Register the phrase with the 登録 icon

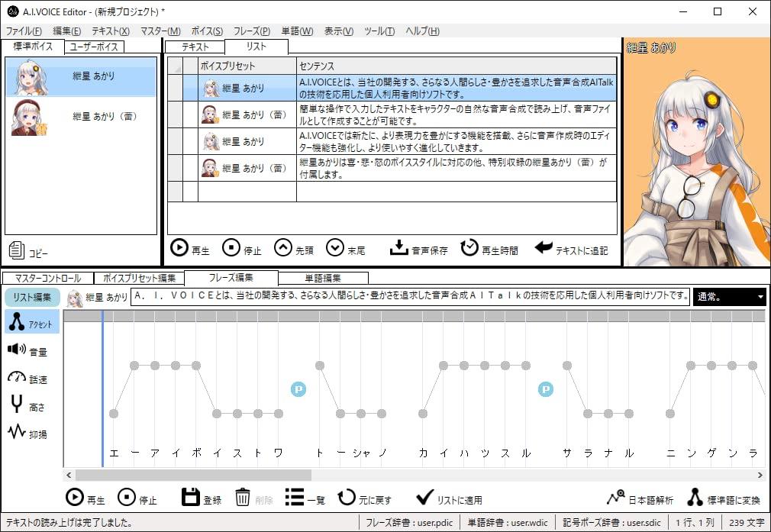click(x=197, y=497)
